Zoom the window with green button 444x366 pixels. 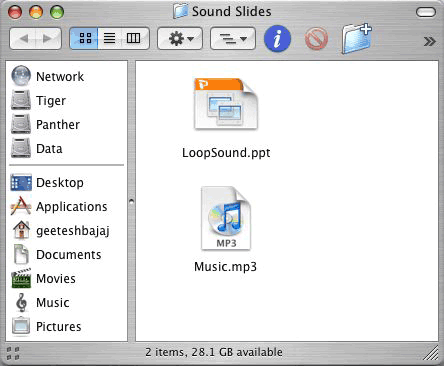point(57,12)
